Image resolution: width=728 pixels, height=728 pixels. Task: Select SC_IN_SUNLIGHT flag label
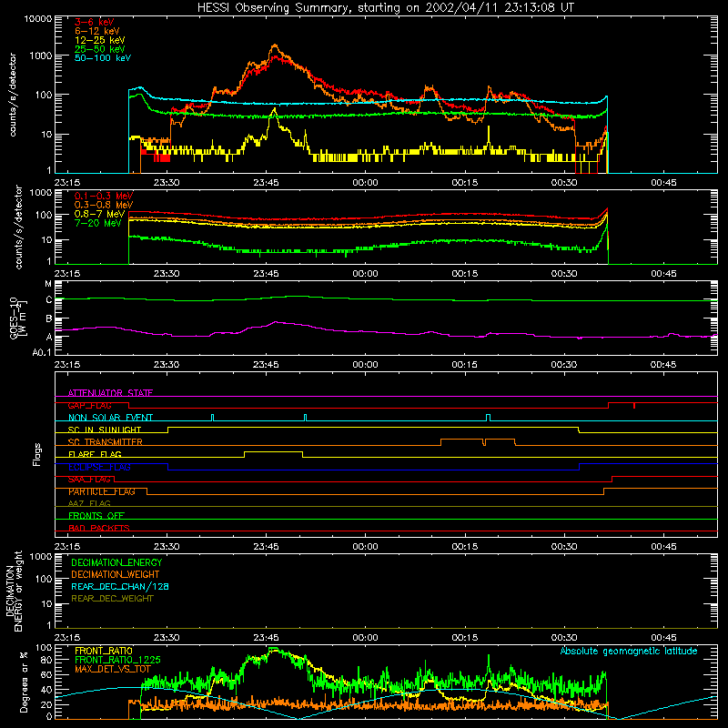(x=105, y=430)
